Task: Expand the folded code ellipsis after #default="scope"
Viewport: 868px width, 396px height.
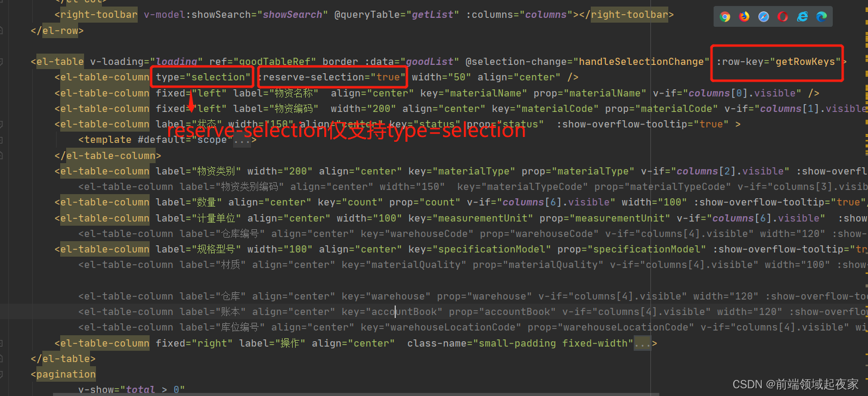Action: 241,139
